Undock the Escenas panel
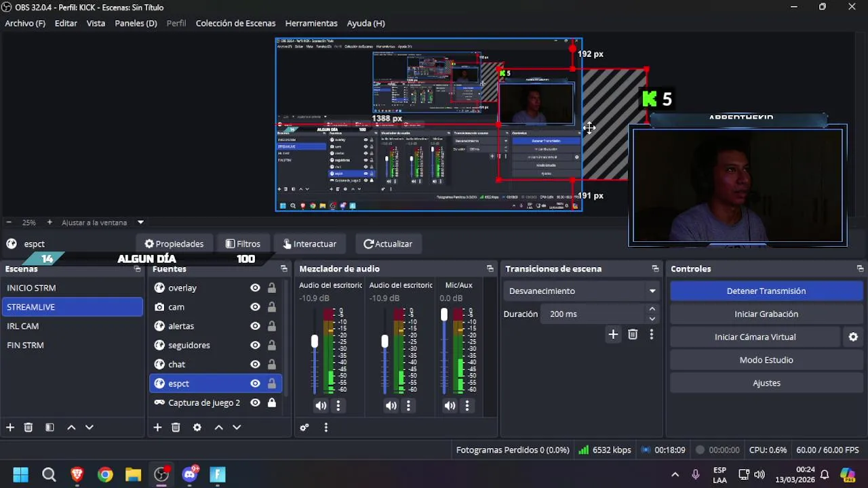Image resolution: width=868 pixels, height=488 pixels. (137, 269)
